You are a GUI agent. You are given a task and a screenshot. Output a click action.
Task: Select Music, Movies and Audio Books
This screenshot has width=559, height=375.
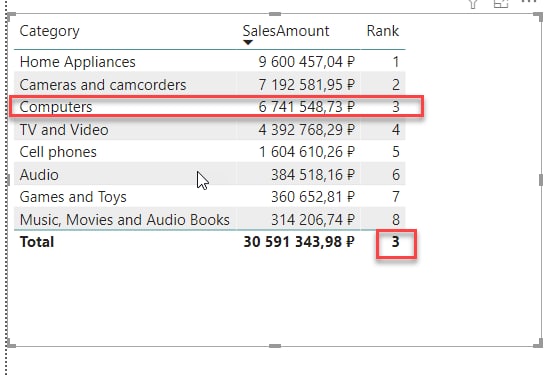[124, 220]
